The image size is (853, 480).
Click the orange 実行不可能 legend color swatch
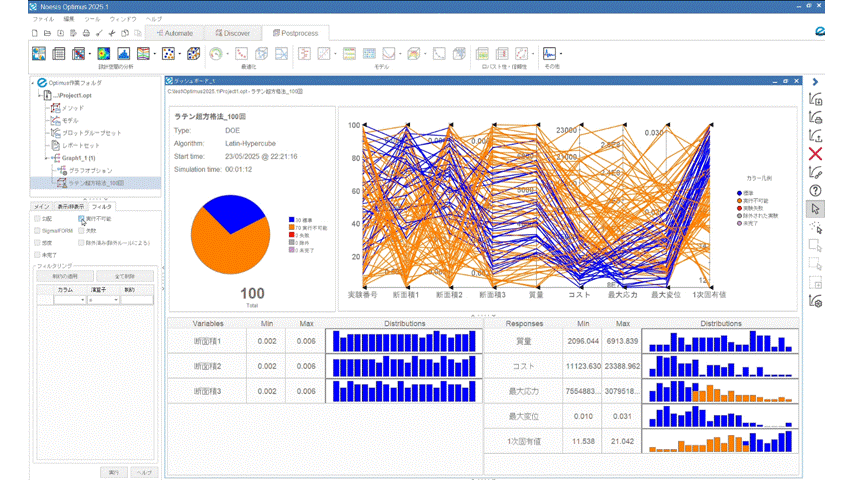click(x=738, y=200)
